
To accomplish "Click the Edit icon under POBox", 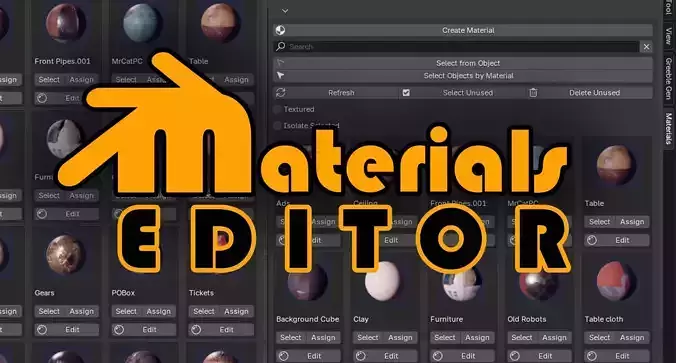I will pos(119,330).
